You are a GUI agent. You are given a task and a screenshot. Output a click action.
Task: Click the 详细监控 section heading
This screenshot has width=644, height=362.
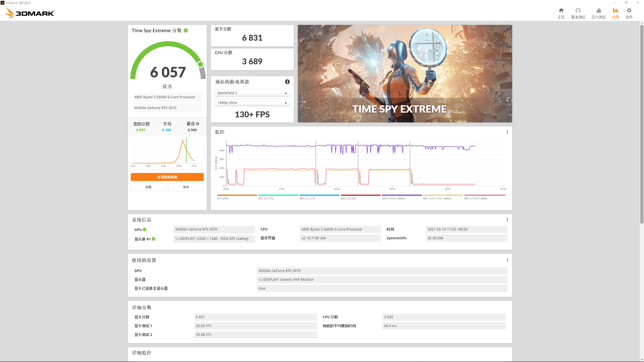[142, 353]
